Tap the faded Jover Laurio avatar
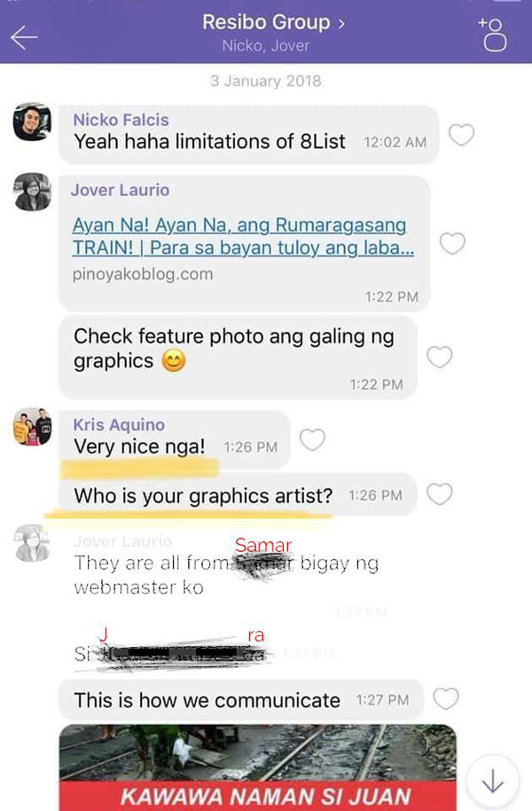The width and height of the screenshot is (532, 811). coord(32,542)
